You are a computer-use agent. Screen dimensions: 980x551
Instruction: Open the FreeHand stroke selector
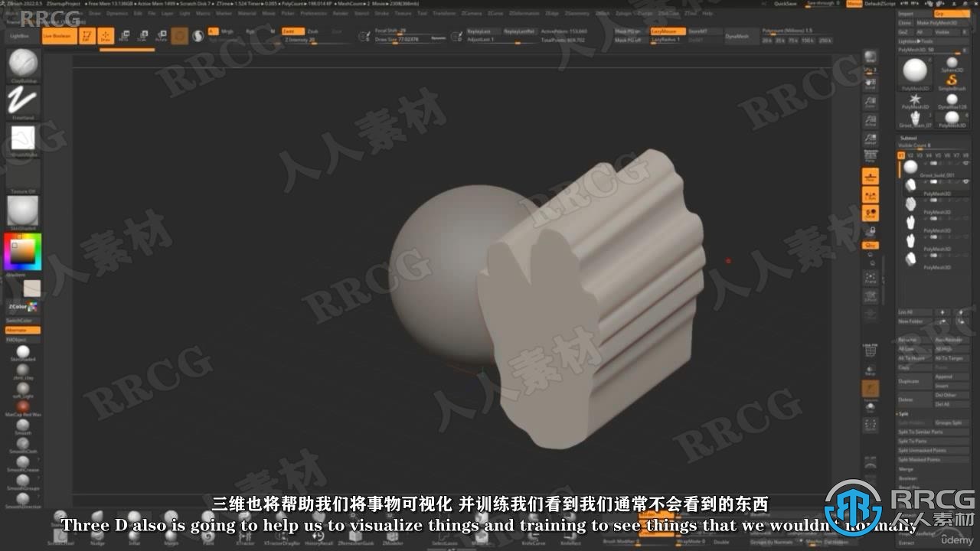23,100
